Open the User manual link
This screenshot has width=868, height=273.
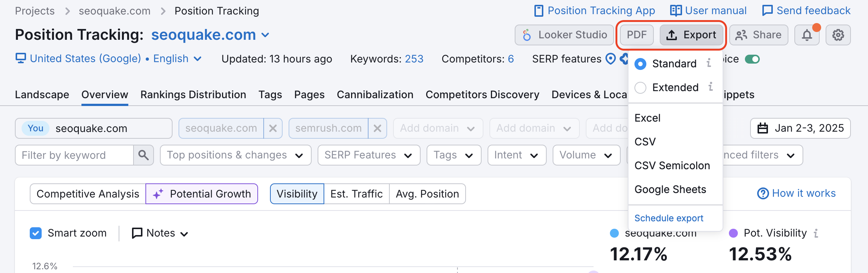coord(708,10)
